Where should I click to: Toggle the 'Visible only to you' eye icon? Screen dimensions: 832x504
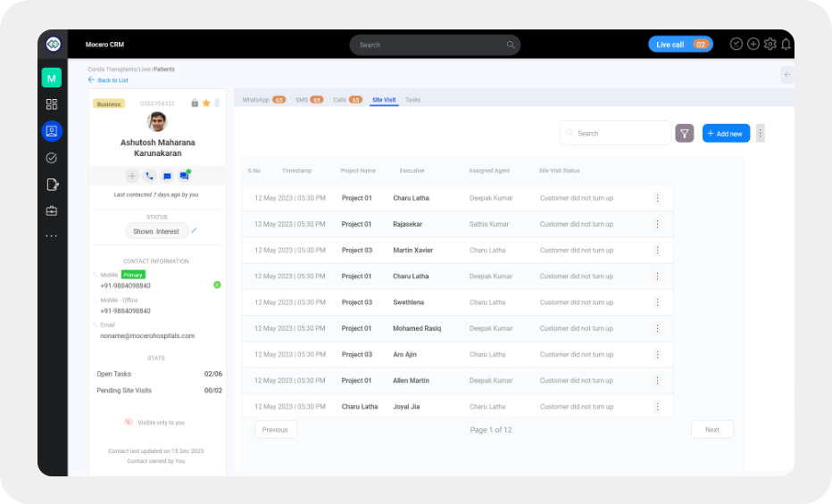[x=129, y=422]
